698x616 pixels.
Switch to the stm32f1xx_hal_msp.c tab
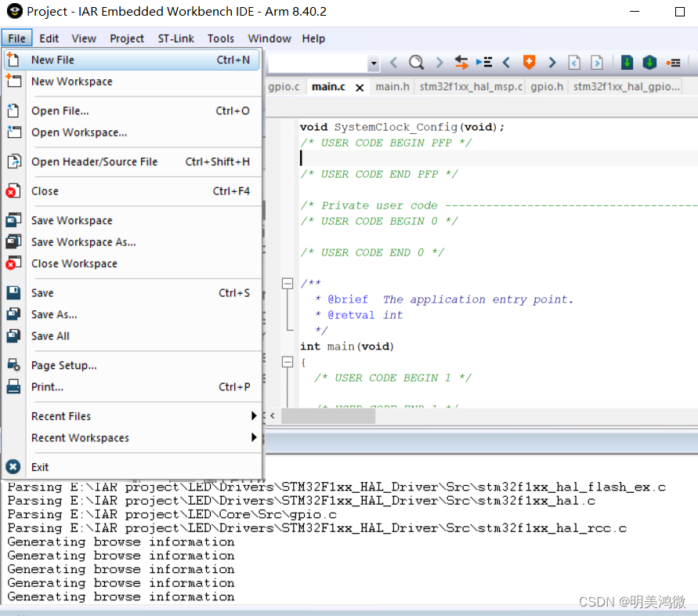tap(471, 86)
